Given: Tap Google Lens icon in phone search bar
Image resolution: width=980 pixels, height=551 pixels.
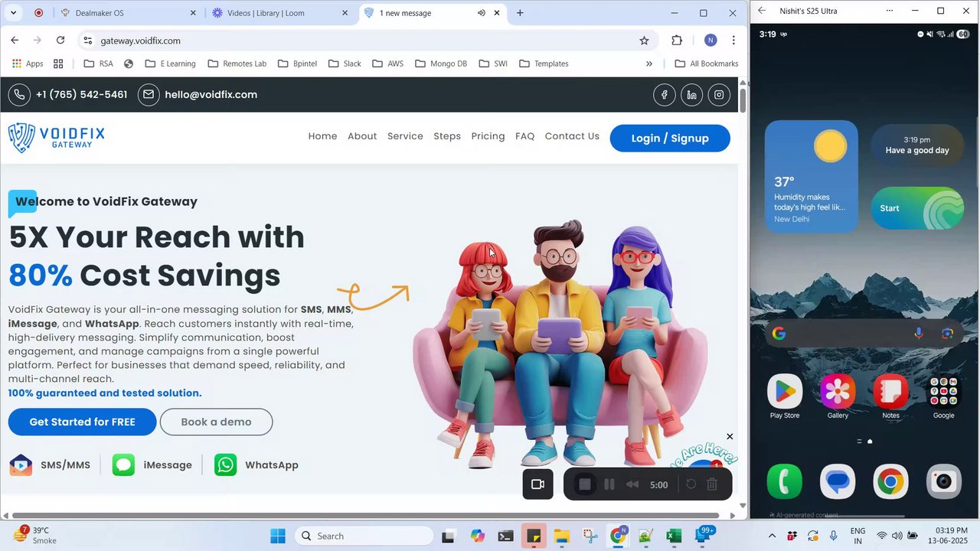Looking at the screenshot, I should pos(948,334).
